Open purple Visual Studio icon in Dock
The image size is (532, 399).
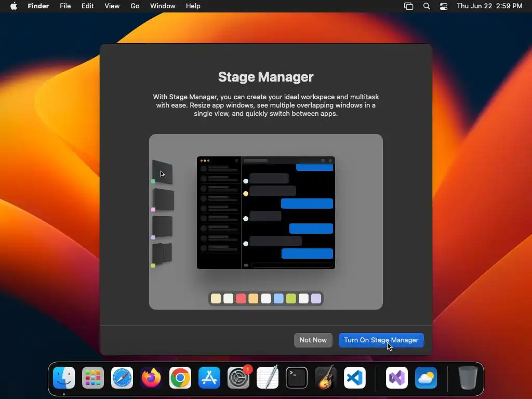[x=397, y=378]
